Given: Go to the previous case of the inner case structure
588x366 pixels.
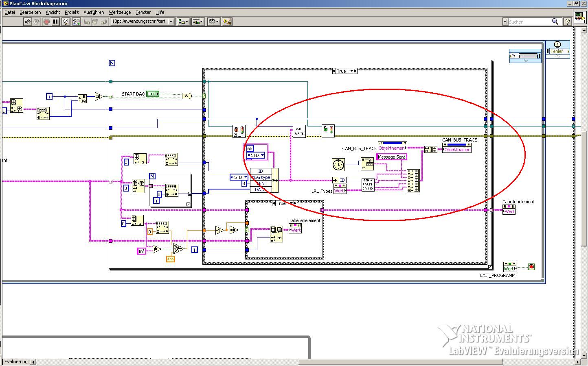Looking at the screenshot, I should tap(274, 203).
